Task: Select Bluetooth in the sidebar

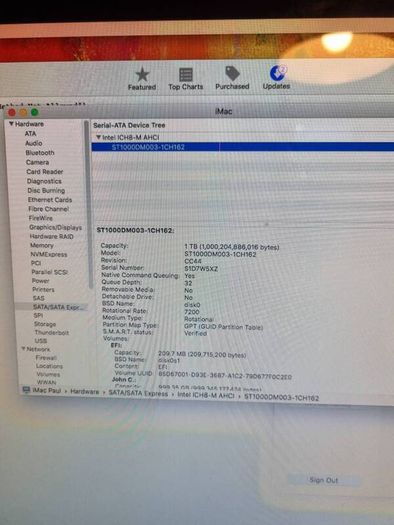Action: point(40,153)
